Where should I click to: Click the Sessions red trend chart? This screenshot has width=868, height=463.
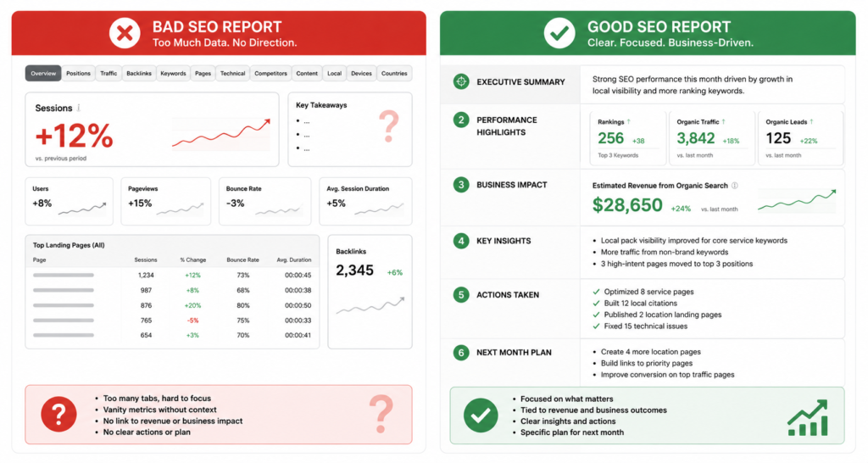pyautogui.click(x=221, y=133)
